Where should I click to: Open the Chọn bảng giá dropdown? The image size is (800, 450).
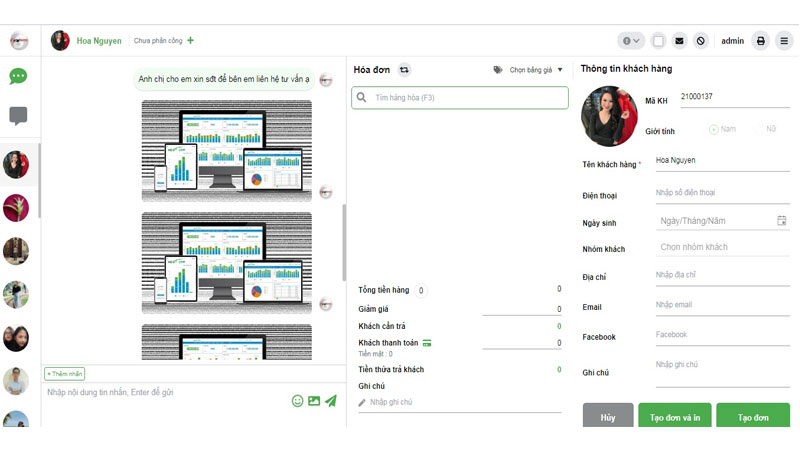pos(535,70)
